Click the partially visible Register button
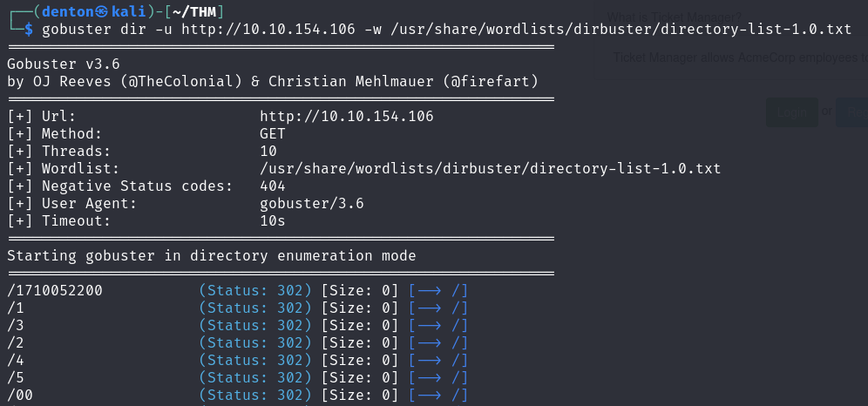Viewport: 868px width, 406px height. coord(852,112)
